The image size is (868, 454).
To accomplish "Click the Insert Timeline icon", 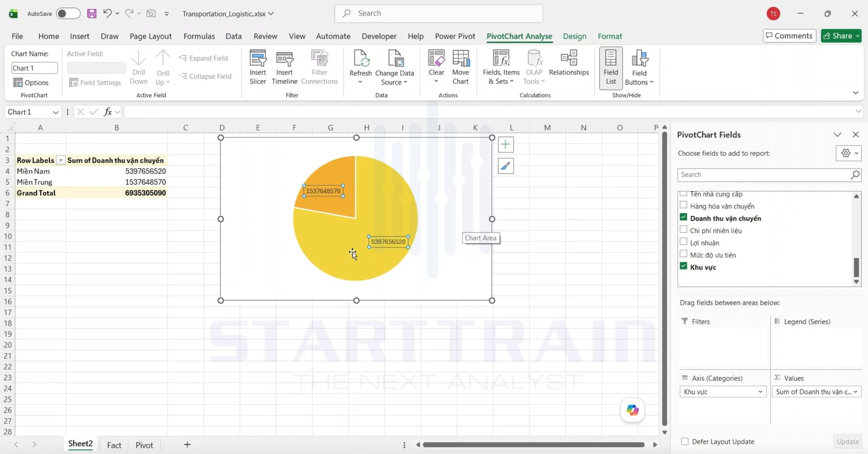I will pos(285,67).
